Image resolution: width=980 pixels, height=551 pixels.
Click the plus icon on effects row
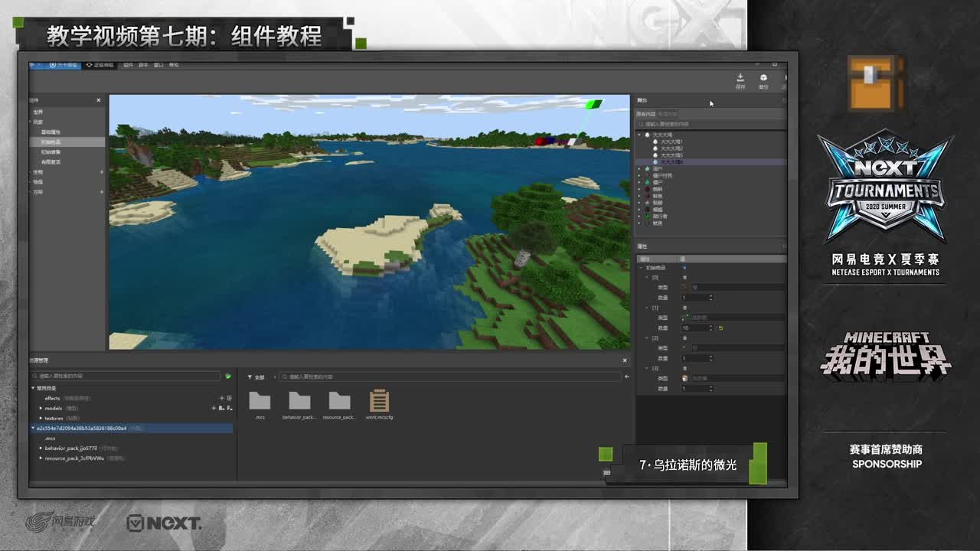point(221,398)
